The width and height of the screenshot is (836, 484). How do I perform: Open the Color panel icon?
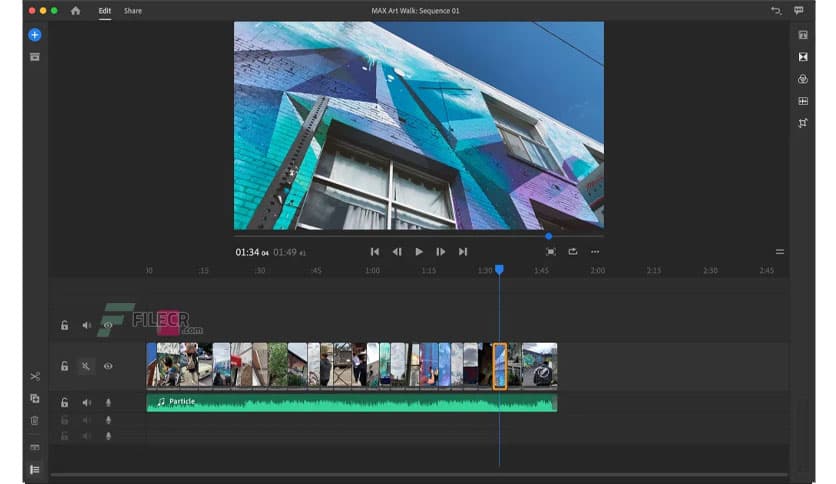pos(803,79)
